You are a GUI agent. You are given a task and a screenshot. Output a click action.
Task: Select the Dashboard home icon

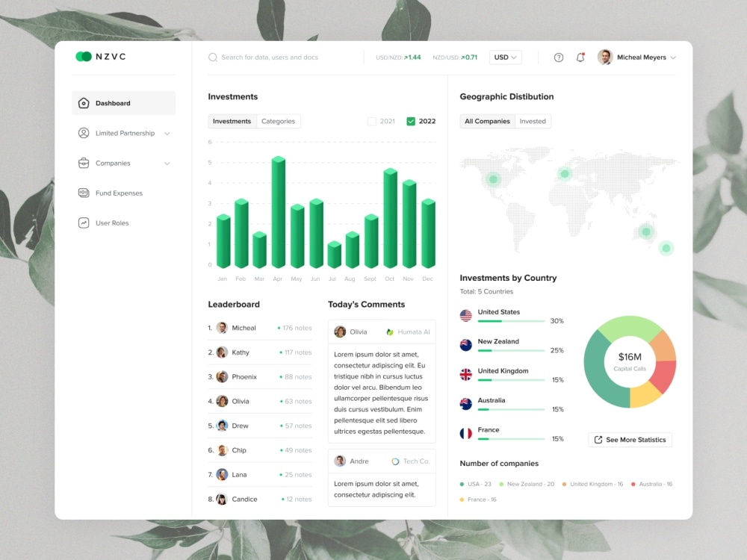coord(84,103)
